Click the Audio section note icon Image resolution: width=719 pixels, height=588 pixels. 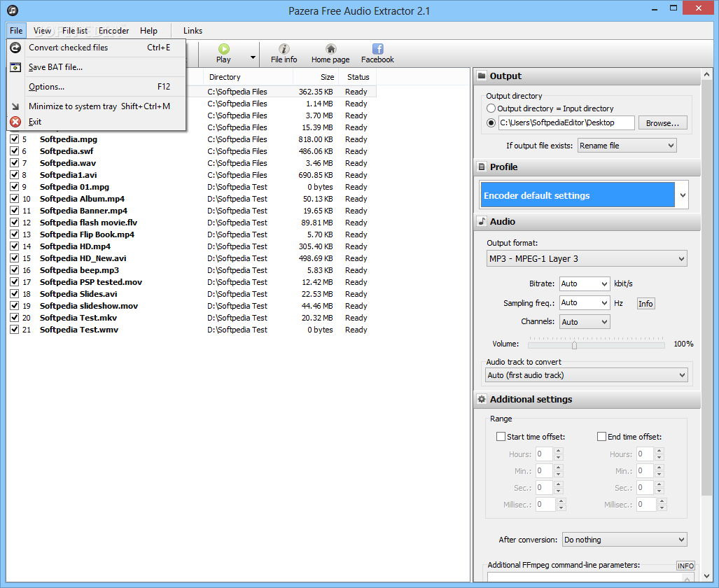pos(482,221)
